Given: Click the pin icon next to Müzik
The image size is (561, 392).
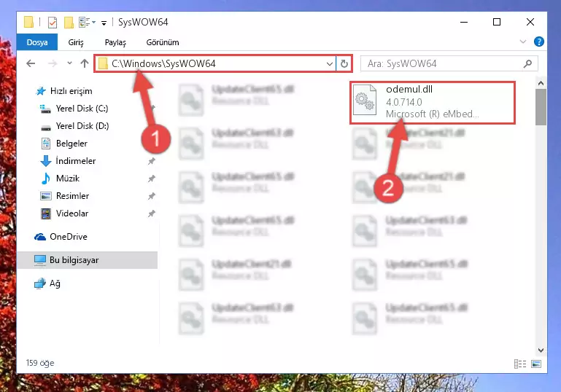Looking at the screenshot, I should (x=151, y=179).
